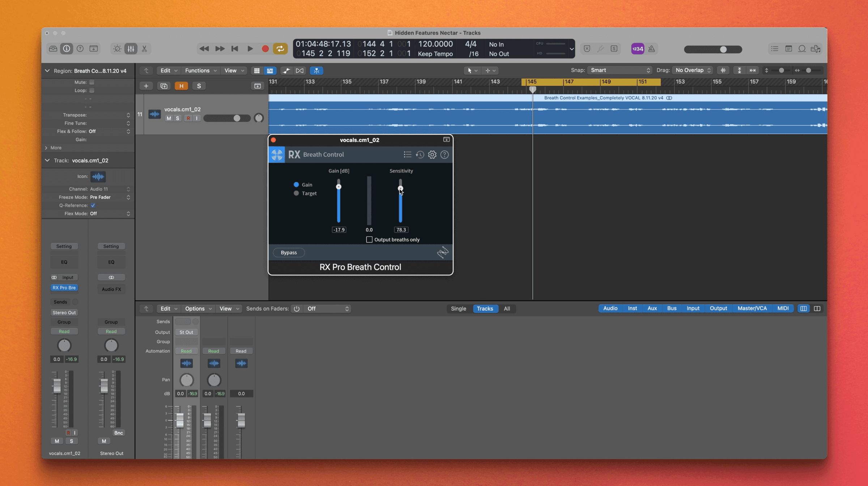Open the Sends on Faders dropdown

coord(328,309)
